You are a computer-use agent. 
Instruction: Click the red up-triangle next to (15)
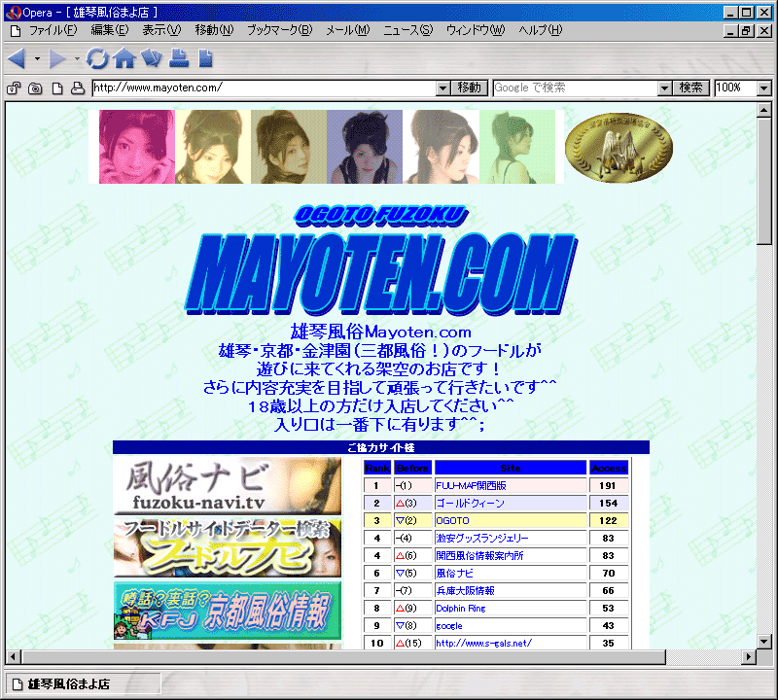pyautogui.click(x=400, y=644)
